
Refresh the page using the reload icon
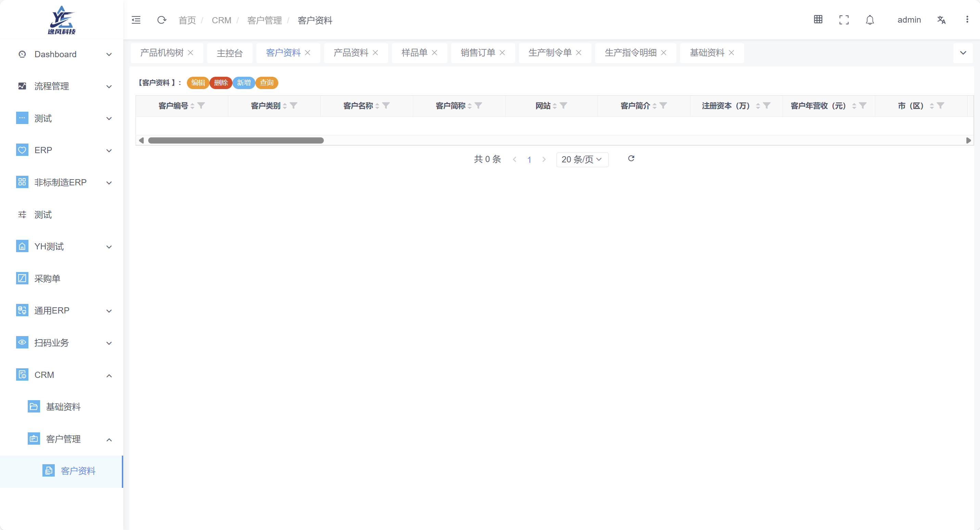162,20
